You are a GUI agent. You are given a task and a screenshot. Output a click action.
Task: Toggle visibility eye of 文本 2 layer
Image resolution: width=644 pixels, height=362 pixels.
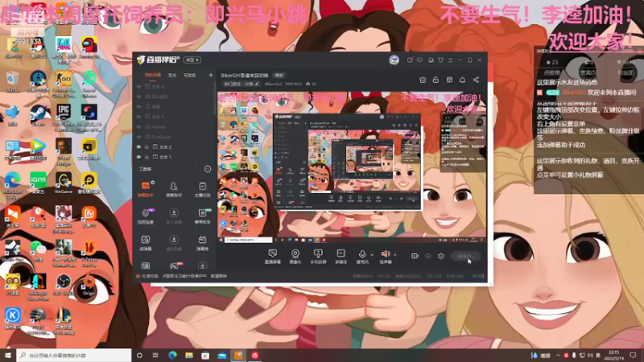[138, 147]
